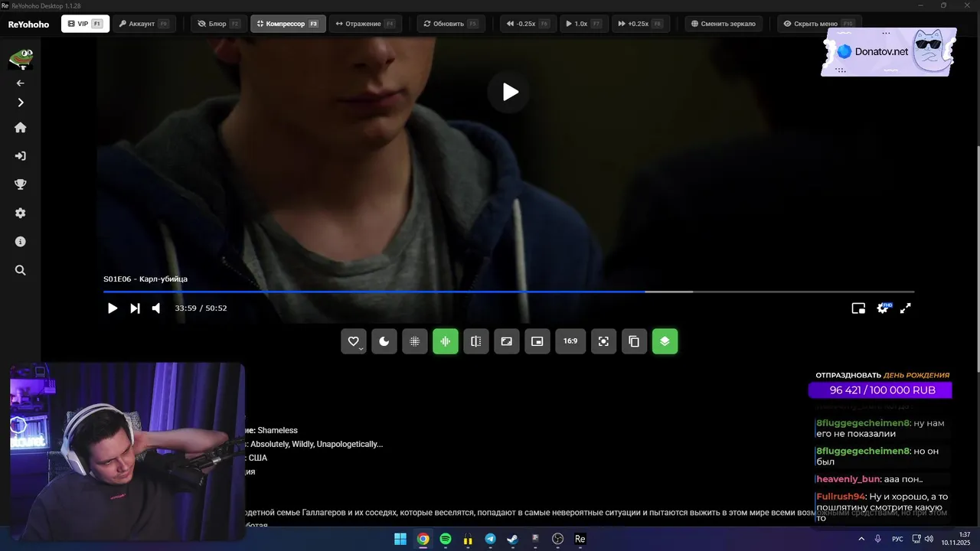
Task: Switch the РУС input language
Action: 897,540
